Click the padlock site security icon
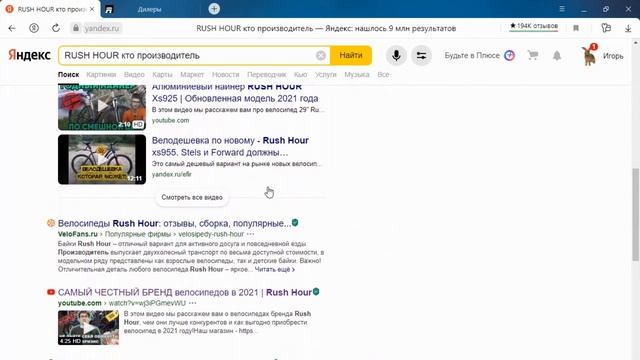640x360 pixels. coord(76,28)
